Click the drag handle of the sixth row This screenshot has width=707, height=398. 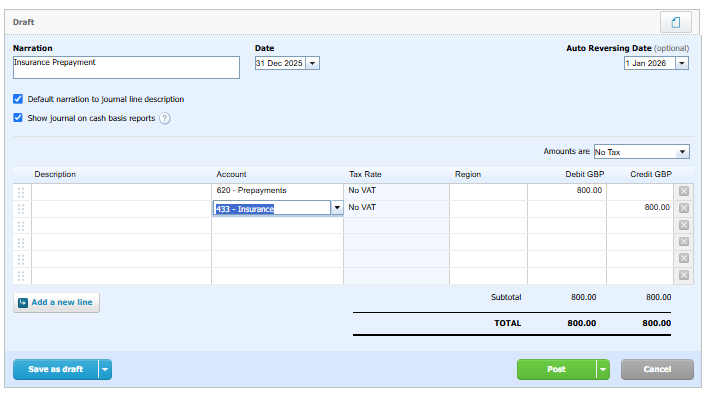click(21, 276)
